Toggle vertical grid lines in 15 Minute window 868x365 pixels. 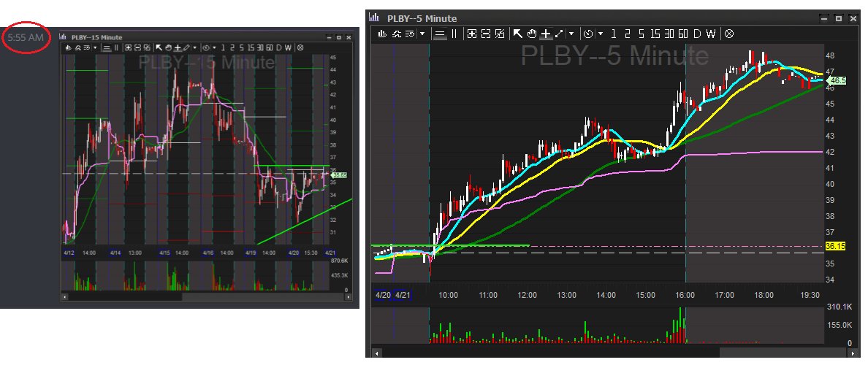click(116, 47)
